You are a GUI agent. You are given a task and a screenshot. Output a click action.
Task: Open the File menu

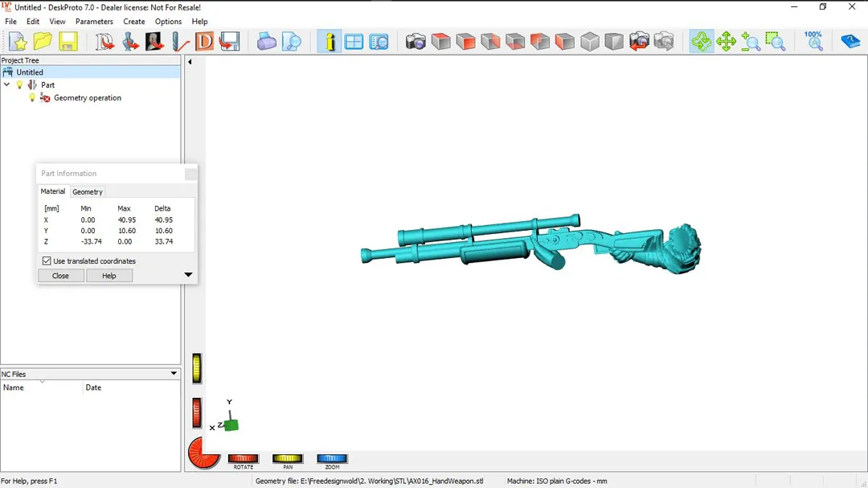tap(11, 22)
